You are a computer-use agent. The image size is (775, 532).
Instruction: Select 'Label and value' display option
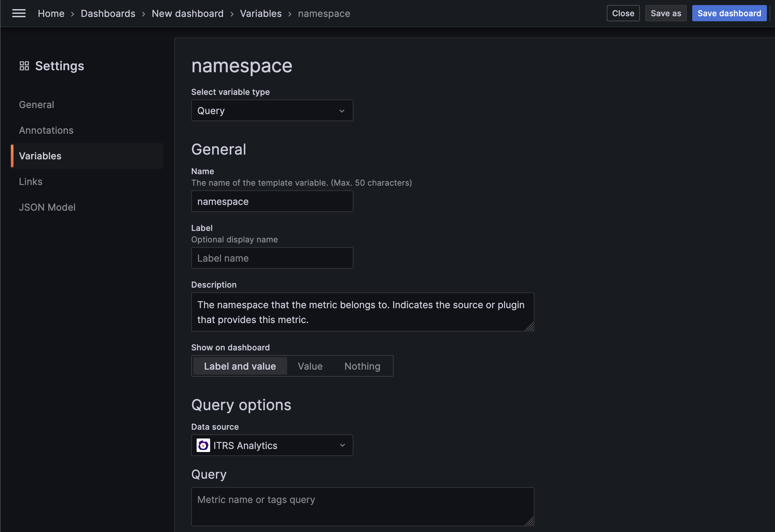(240, 366)
